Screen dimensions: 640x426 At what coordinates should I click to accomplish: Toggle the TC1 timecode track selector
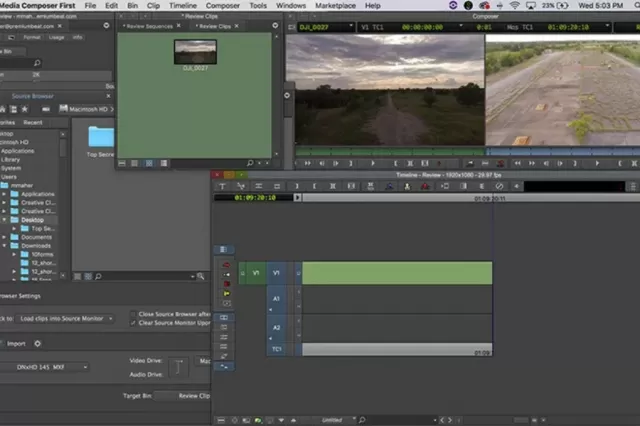pos(276,349)
